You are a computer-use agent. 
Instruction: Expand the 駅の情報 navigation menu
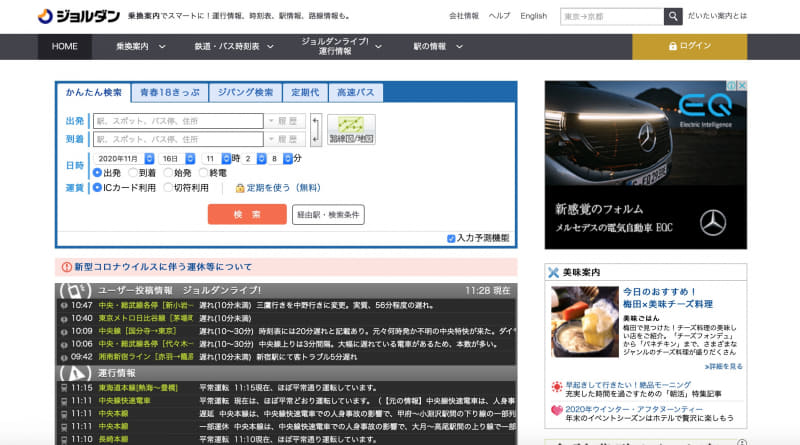coord(438,46)
